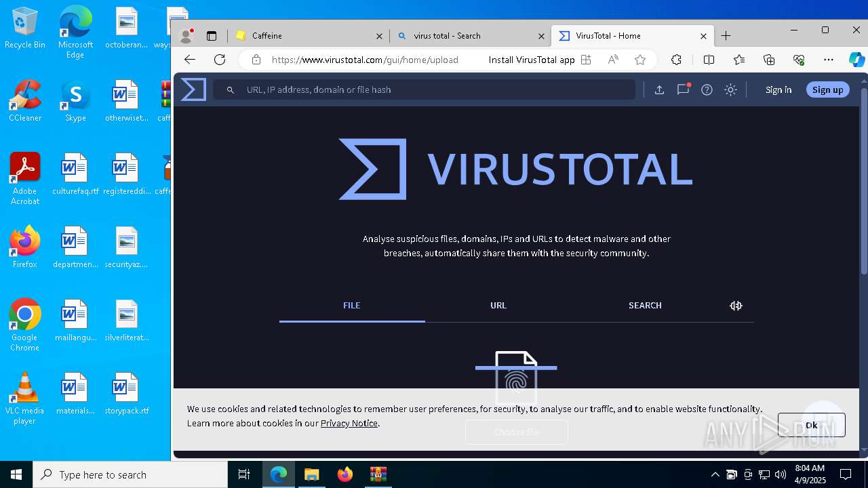Open Task View on the taskbar

click(244, 474)
